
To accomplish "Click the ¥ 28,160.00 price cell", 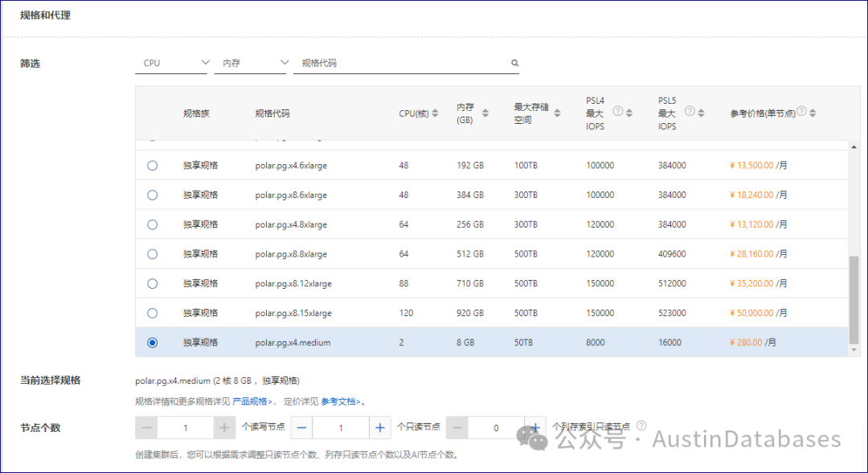I will pyautogui.click(x=759, y=254).
